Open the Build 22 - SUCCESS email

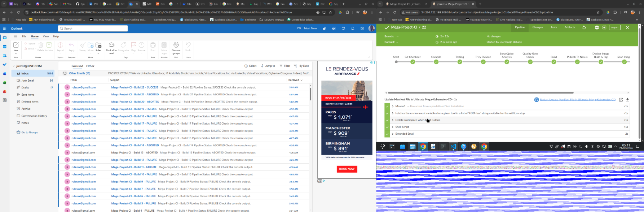184,87
